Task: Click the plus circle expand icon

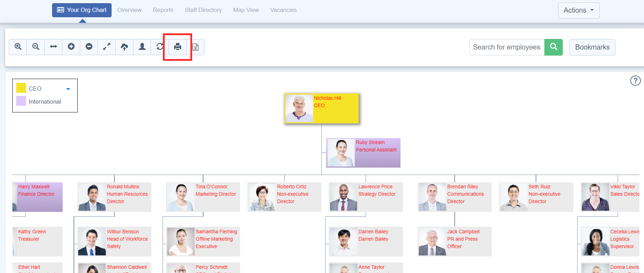Action: (71, 47)
